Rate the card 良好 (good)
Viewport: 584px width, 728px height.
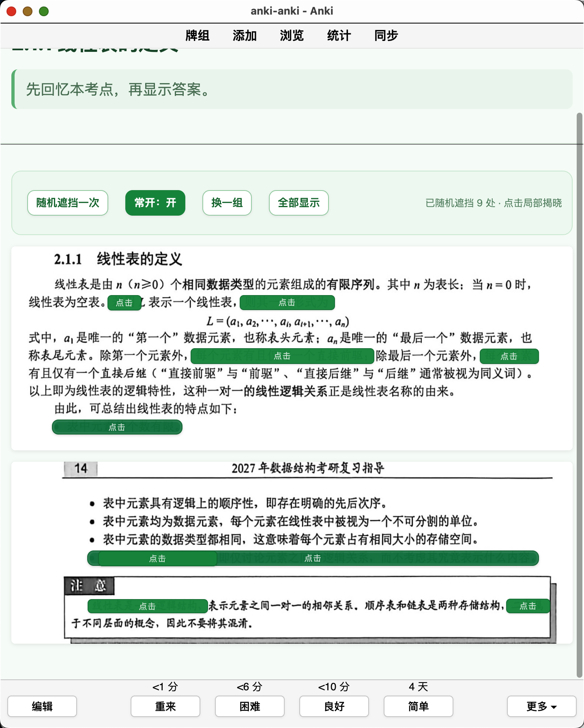334,707
